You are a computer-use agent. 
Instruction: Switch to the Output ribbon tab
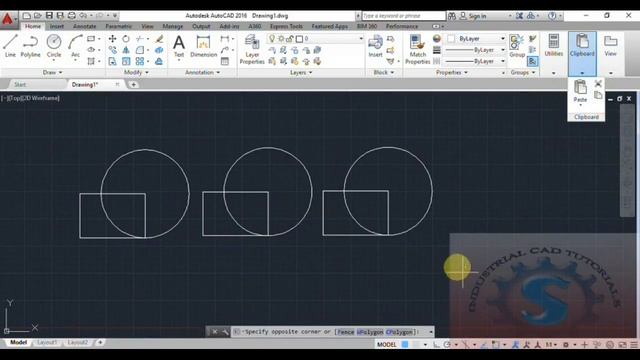pos(201,26)
